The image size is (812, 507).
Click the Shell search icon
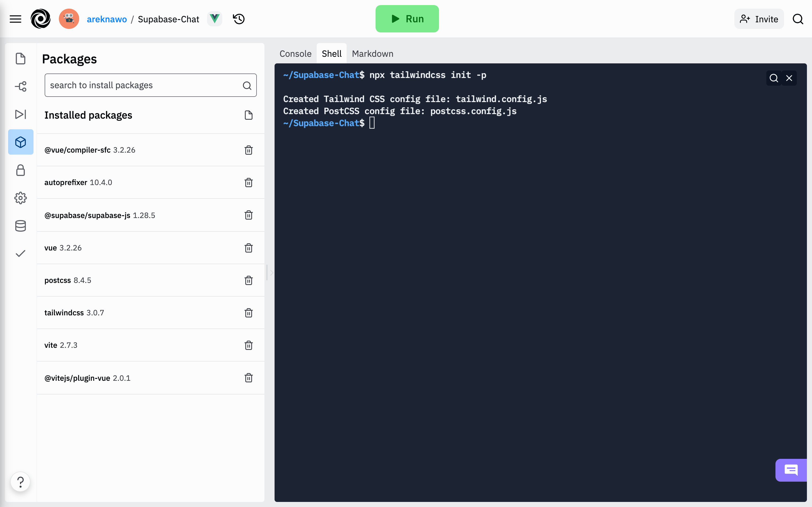pos(773,78)
